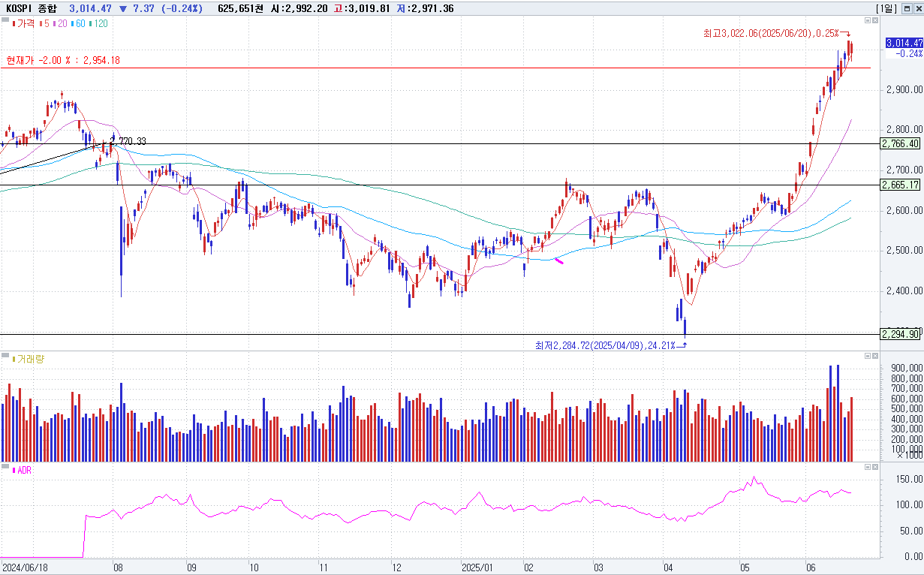Click the 고:3,019.81 high price in header
924x575 pixels.
tap(360, 8)
